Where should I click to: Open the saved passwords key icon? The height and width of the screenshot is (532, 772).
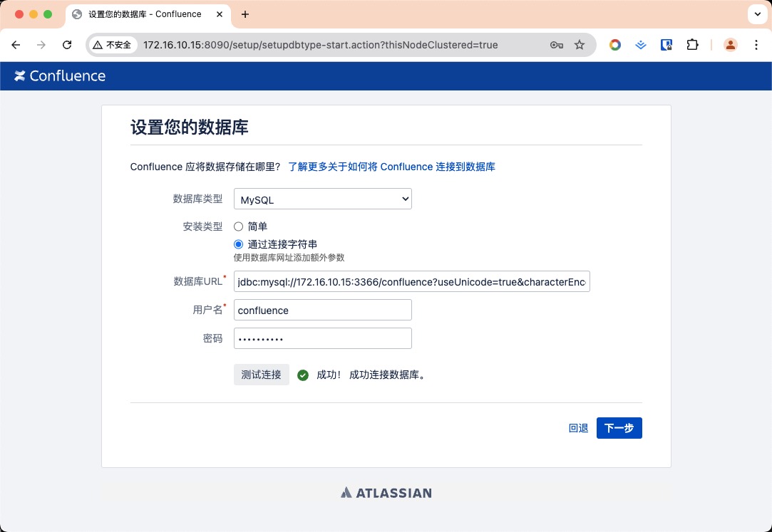[x=557, y=45]
